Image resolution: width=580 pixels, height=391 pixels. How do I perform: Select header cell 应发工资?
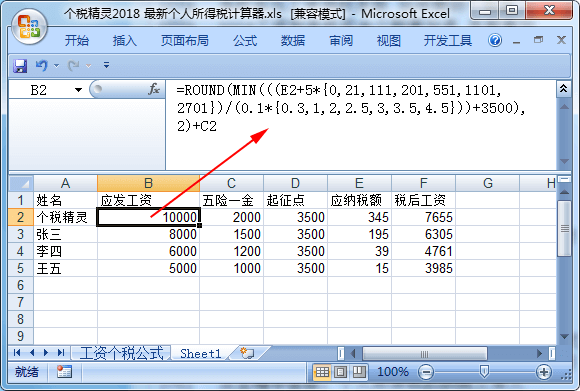[148, 200]
